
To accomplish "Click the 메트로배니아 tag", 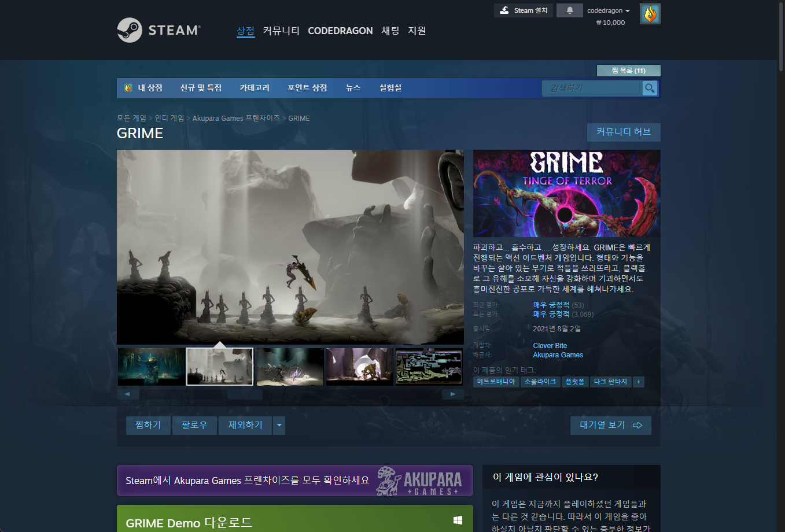I will 496,382.
